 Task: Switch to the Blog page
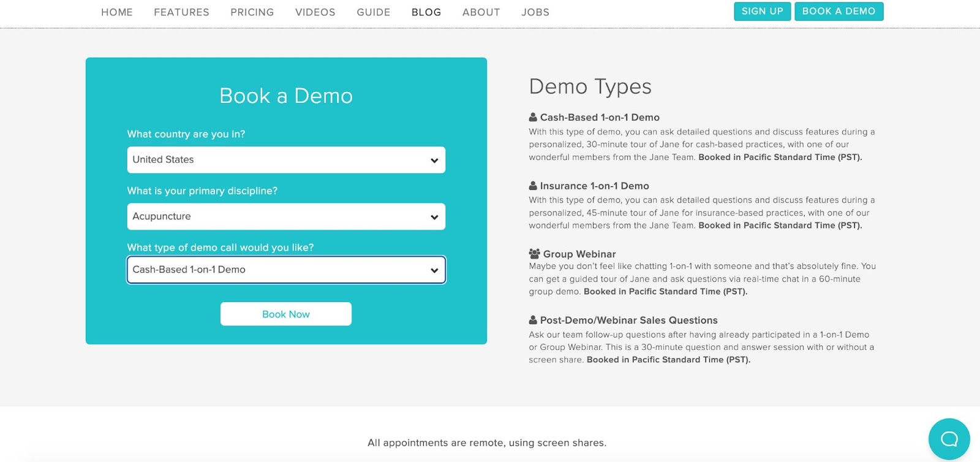click(426, 12)
